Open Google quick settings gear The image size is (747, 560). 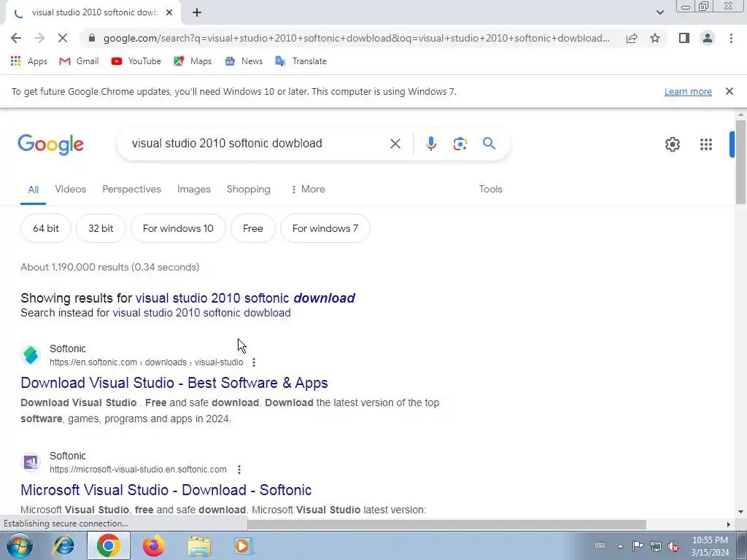pyautogui.click(x=672, y=144)
